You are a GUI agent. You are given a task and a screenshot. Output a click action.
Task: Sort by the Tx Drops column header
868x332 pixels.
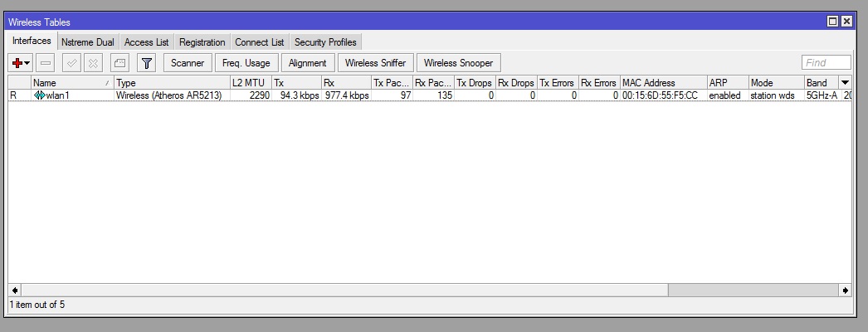475,82
